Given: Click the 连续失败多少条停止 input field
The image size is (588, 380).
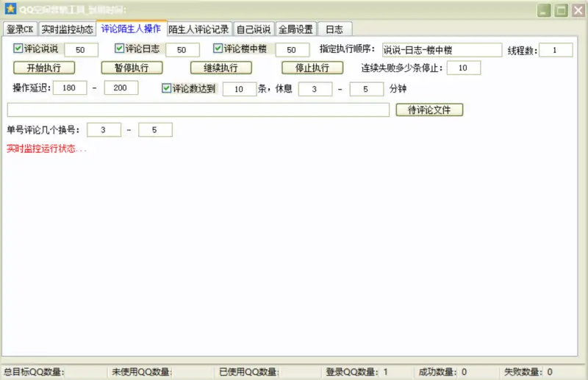Looking at the screenshot, I should (463, 68).
